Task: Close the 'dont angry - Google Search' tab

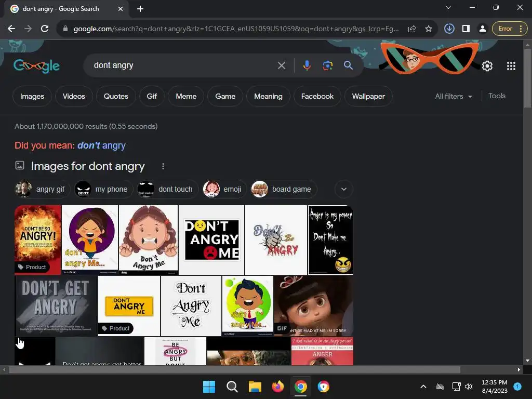Action: [121, 9]
